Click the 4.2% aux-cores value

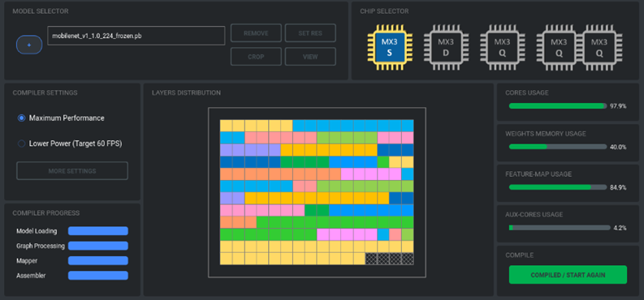620,228
